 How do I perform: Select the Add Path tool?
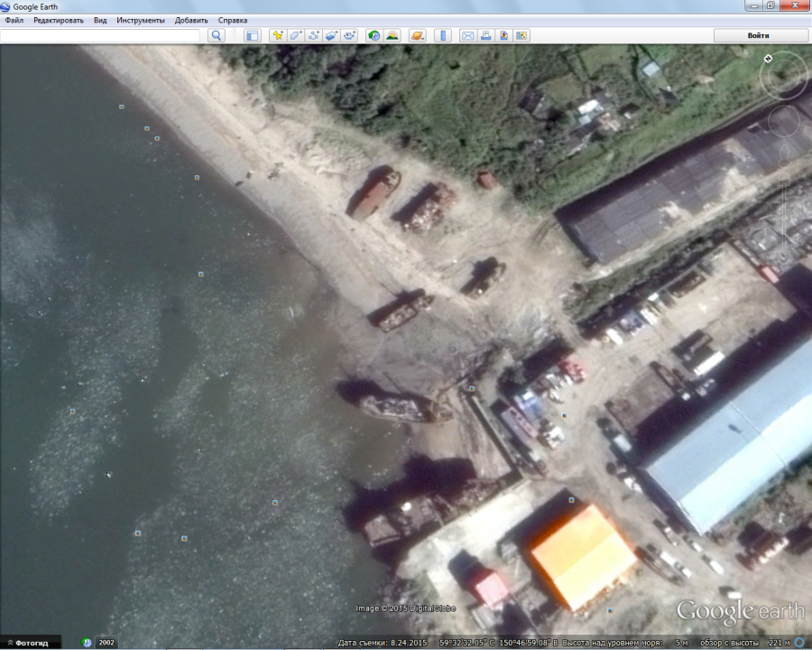click(x=314, y=35)
